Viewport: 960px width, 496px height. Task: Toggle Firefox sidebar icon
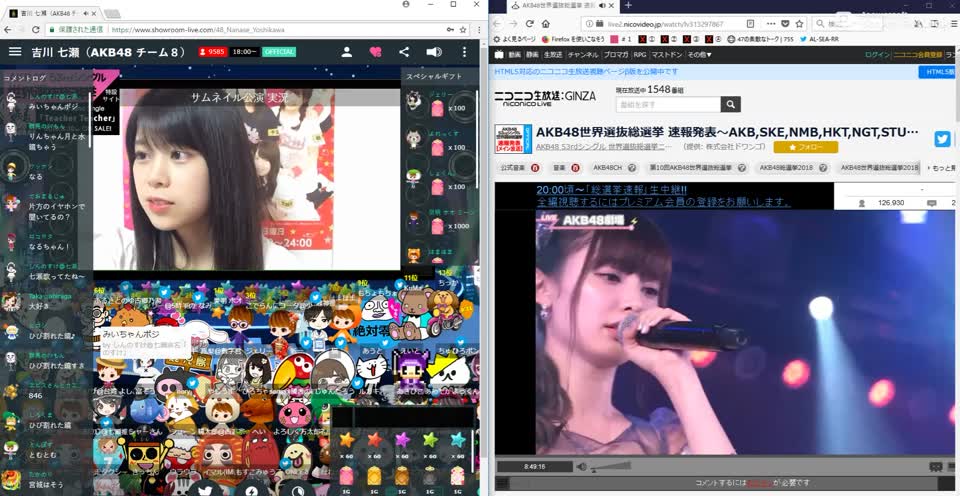934,24
